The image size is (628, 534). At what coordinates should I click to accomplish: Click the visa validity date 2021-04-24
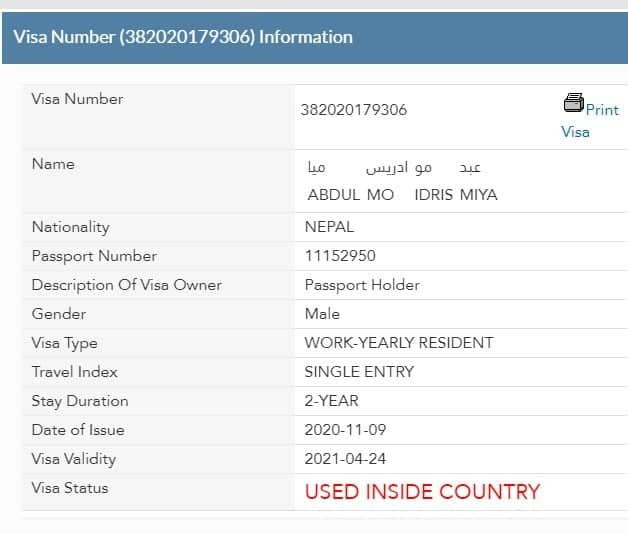(x=345, y=459)
